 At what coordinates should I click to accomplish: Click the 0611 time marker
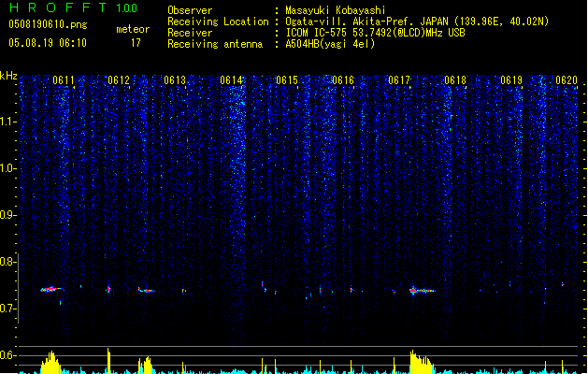point(64,80)
